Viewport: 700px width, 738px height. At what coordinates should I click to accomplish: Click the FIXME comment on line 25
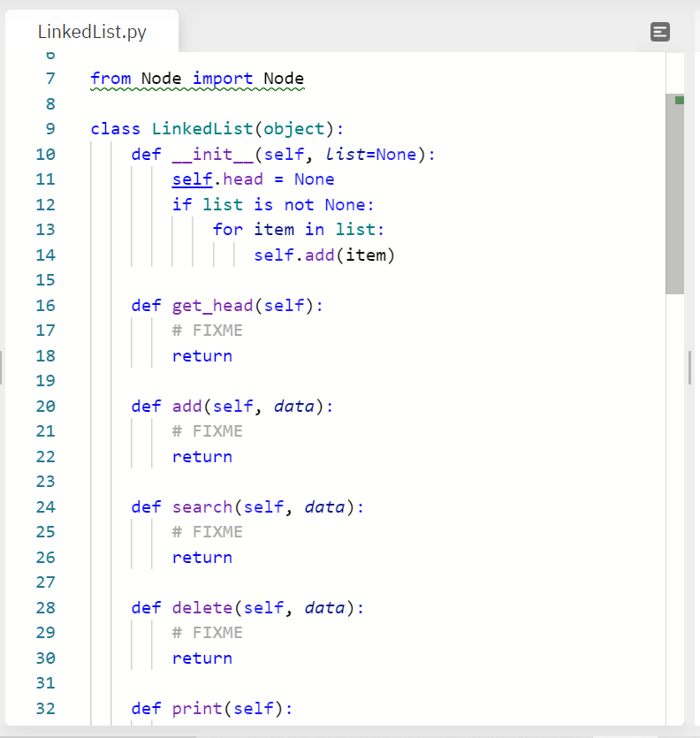[x=207, y=532]
